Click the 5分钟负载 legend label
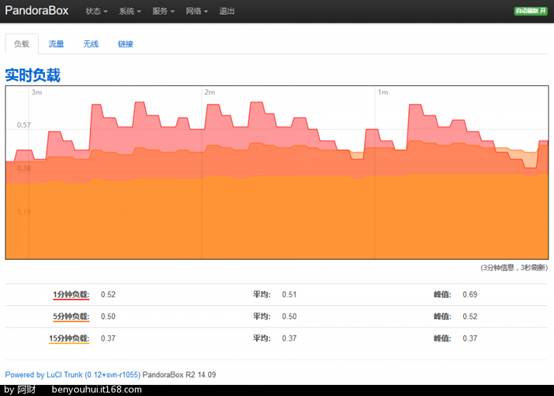Image resolution: width=554 pixels, height=396 pixels. pyautogui.click(x=71, y=317)
